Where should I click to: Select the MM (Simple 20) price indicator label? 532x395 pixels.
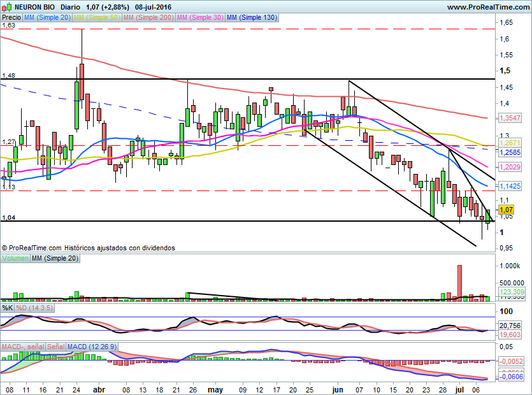tap(47, 18)
